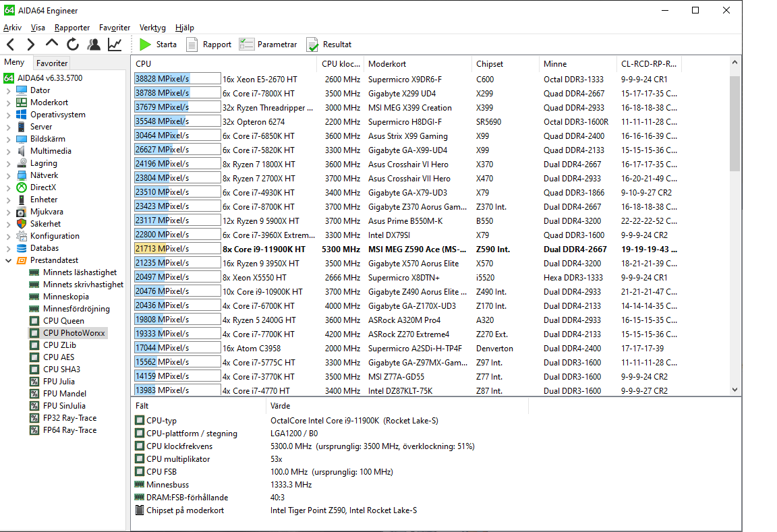Click the Back navigation arrow
This screenshot has width=777, height=532.
(10, 45)
